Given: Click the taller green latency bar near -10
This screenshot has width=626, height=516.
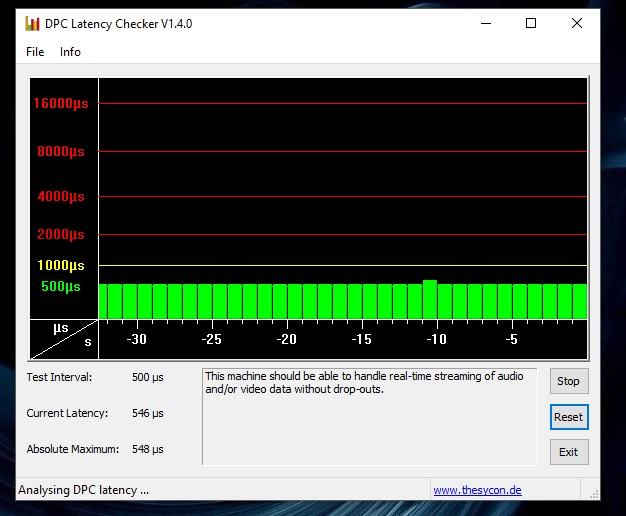Looking at the screenshot, I should click(430, 300).
